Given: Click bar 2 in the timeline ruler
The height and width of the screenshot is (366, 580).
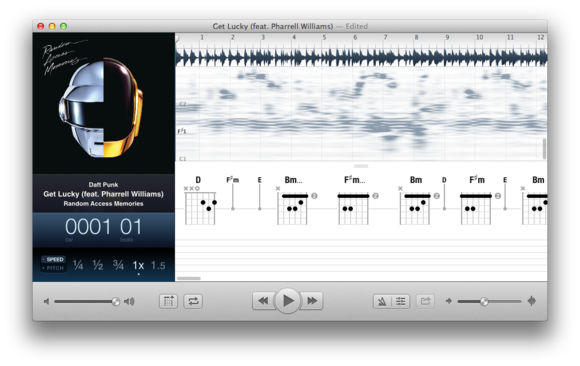Looking at the screenshot, I should coord(233,37).
